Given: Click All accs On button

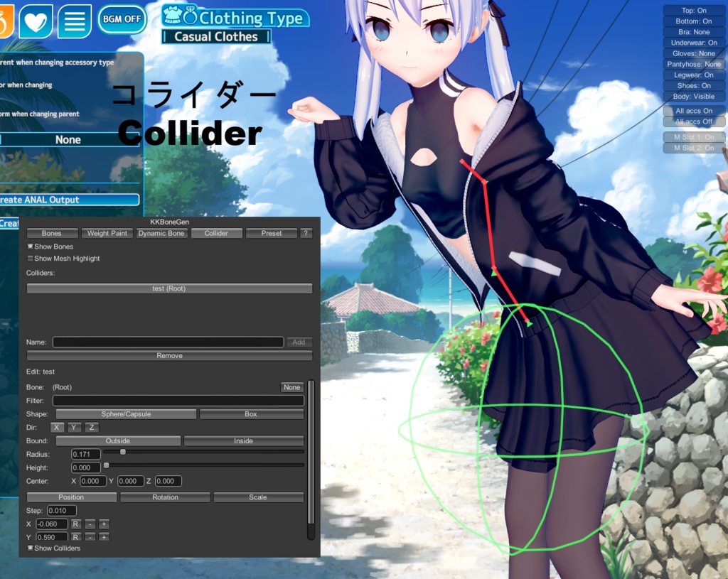Looking at the screenshot, I should [694, 111].
